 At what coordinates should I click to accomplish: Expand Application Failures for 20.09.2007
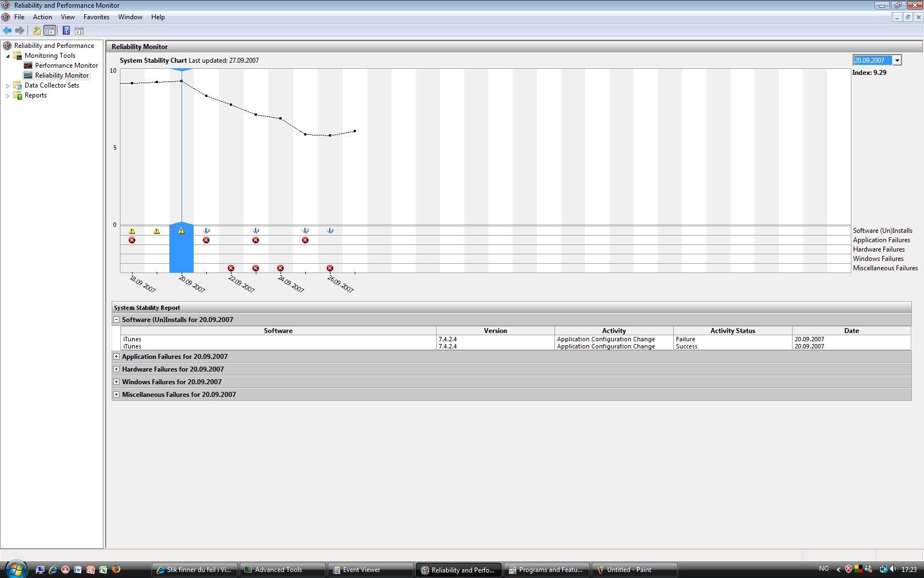pyautogui.click(x=117, y=356)
